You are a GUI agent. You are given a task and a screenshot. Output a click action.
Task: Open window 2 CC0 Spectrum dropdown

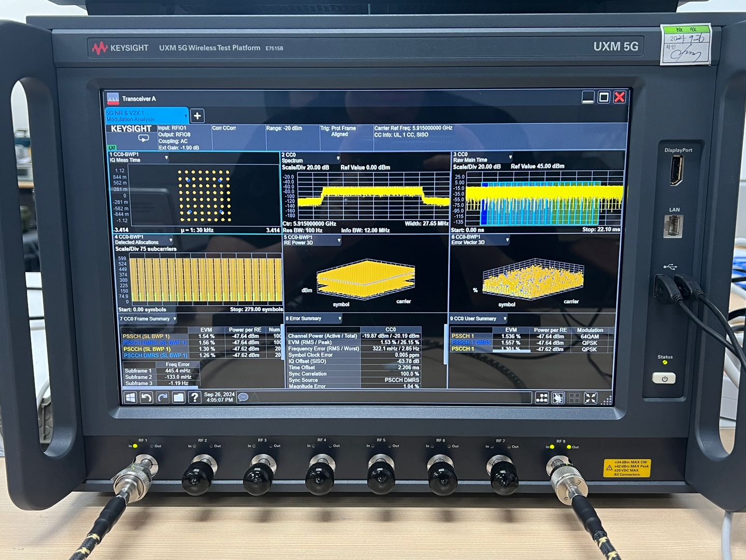point(338,158)
